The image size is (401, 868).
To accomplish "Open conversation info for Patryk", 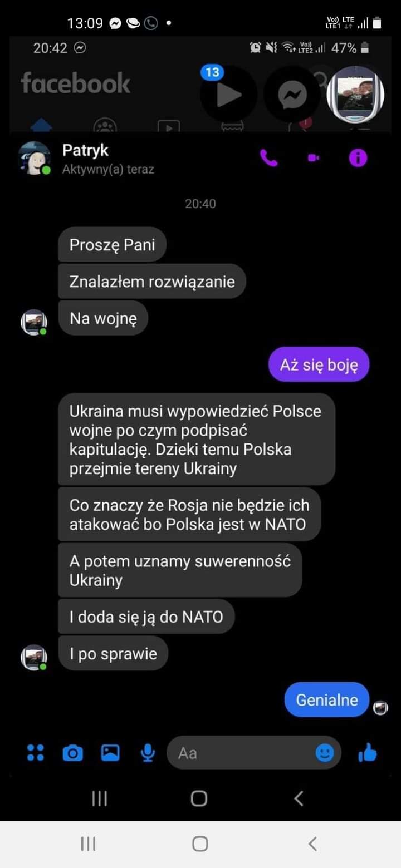I will point(358,159).
